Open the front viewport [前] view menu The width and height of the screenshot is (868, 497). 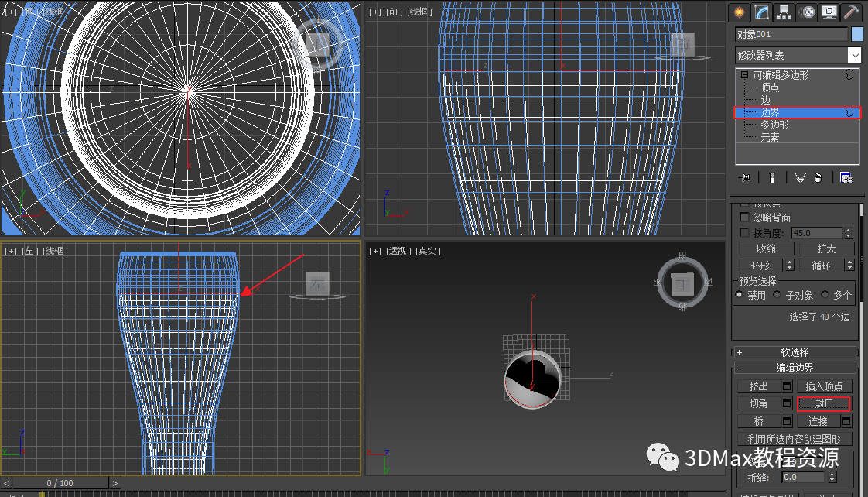[x=392, y=12]
